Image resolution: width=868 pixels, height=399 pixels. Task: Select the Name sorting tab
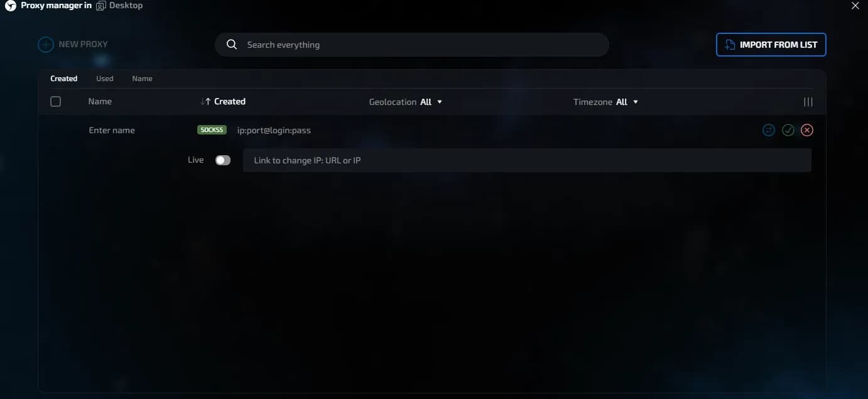(142, 79)
